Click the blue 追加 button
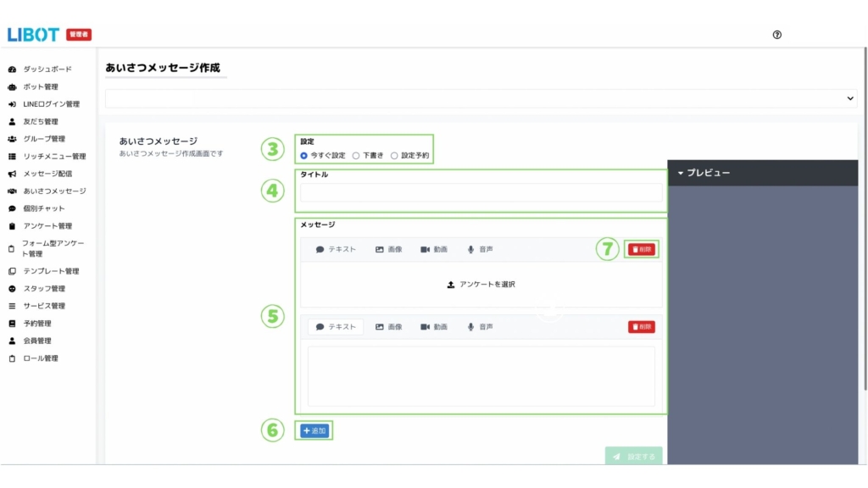The height and width of the screenshot is (488, 868). [x=314, y=431]
